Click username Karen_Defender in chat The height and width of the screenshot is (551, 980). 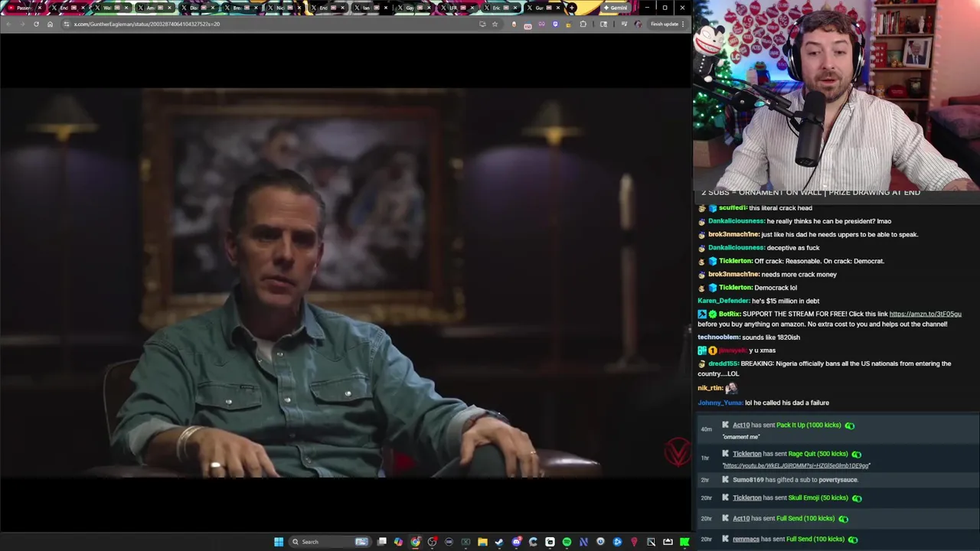pyautogui.click(x=724, y=301)
